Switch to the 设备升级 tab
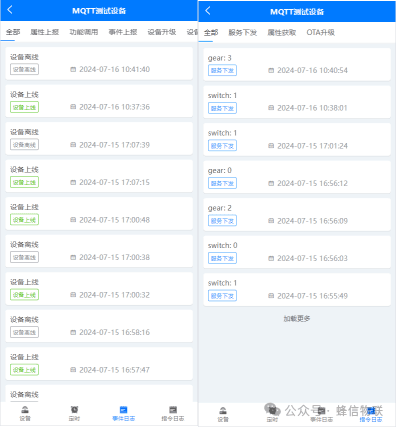The height and width of the screenshot is (427, 396). coord(162,32)
